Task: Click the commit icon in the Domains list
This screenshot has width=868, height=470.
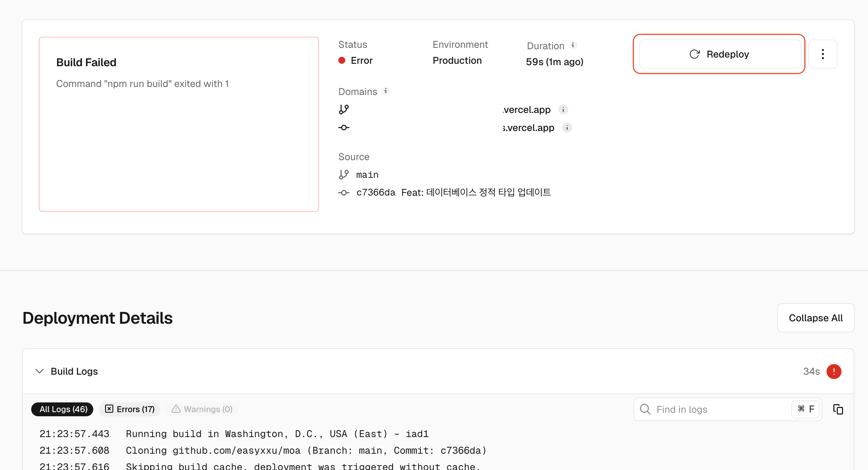Action: coord(344,128)
